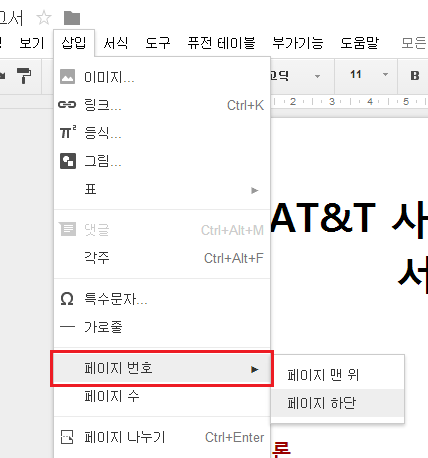Open the 삽입 menu
The height and width of the screenshot is (458, 428).
point(74,43)
